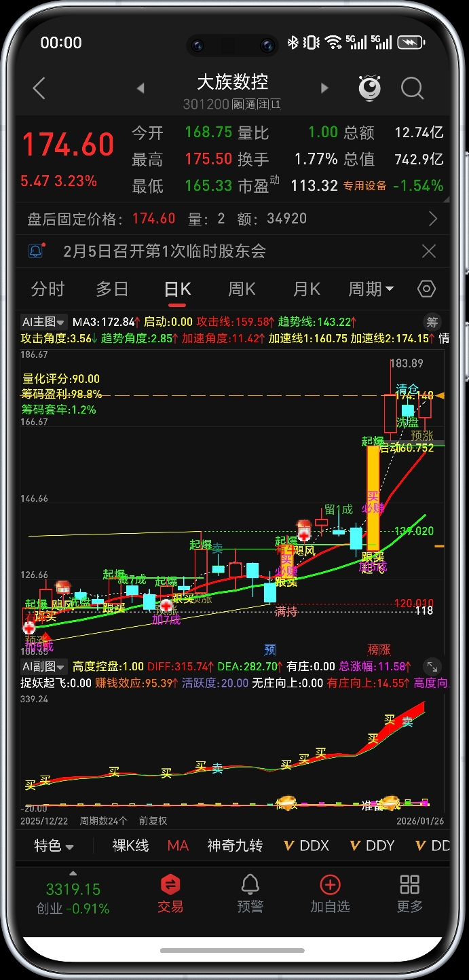Tap 筹码盈利:98.8% label

click(62, 394)
